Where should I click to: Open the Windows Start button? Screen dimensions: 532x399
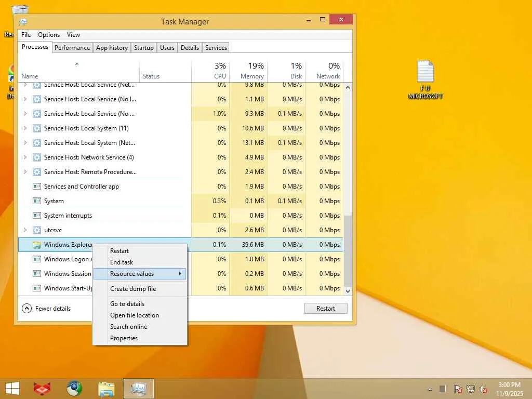(12, 389)
